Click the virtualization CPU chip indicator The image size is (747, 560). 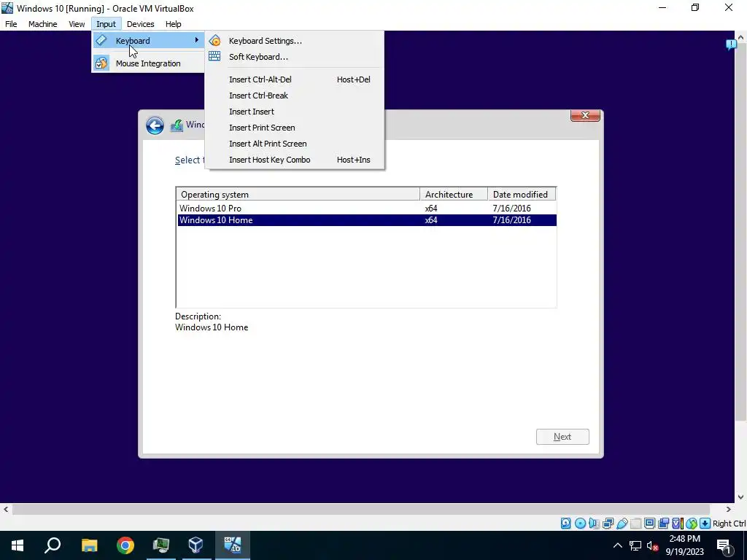pyautogui.click(x=677, y=524)
